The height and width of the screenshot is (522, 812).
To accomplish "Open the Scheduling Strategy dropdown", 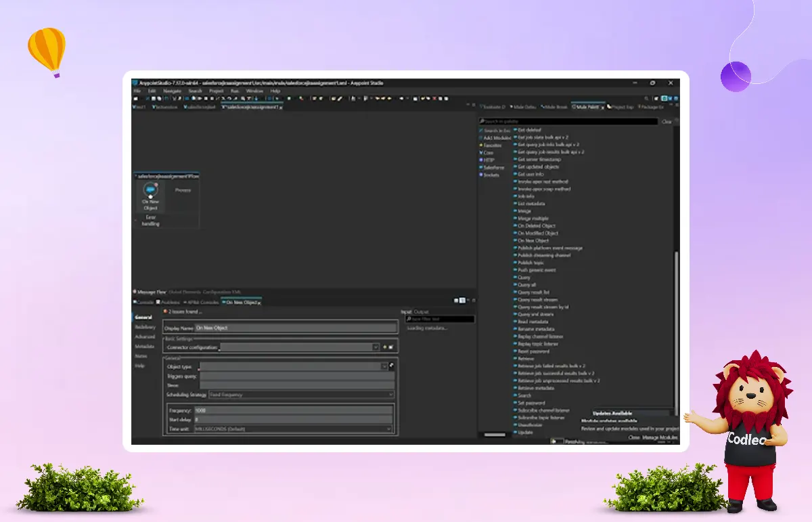I will click(x=300, y=395).
